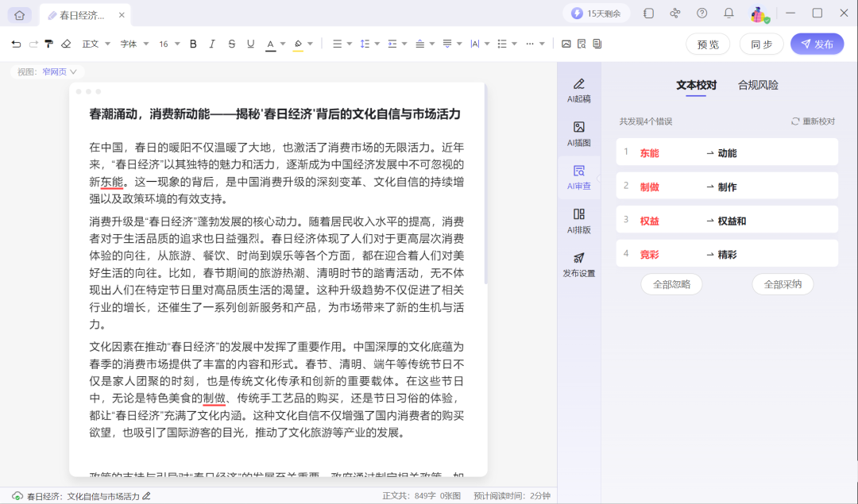Click the document title heading
Image resolution: width=858 pixels, height=504 pixels.
point(275,114)
